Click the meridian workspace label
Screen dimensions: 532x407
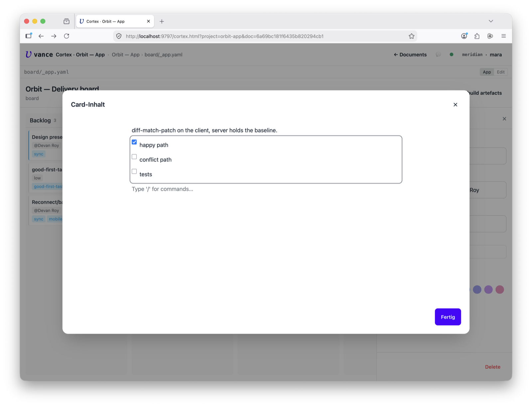(472, 55)
